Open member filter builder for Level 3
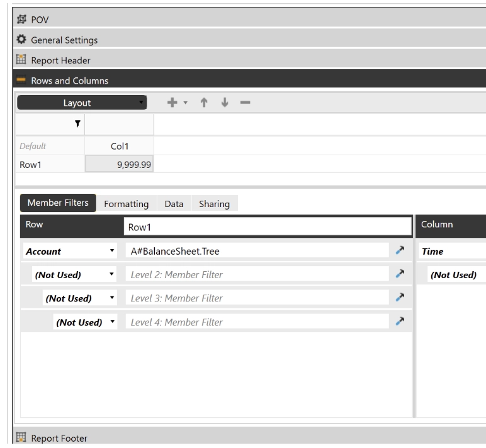 coord(399,298)
